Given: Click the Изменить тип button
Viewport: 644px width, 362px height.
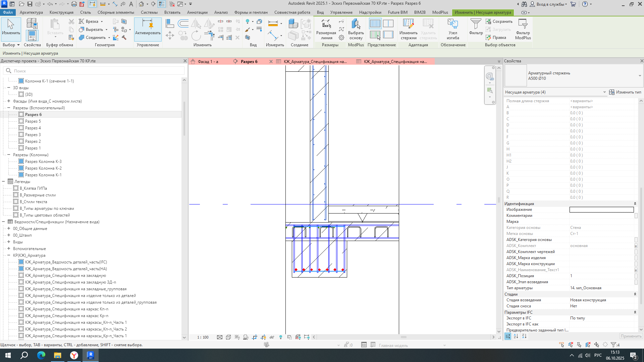Looking at the screenshot, I should pos(625,92).
